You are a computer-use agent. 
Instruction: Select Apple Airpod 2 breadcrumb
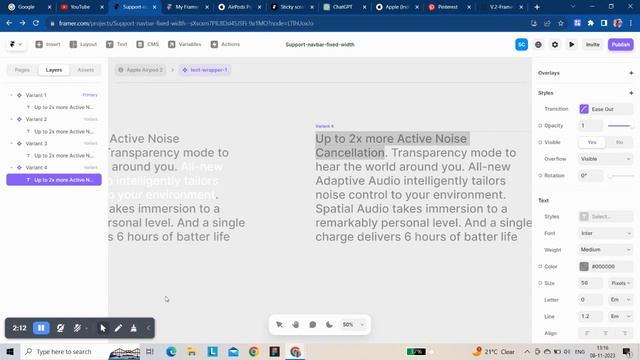(140, 70)
